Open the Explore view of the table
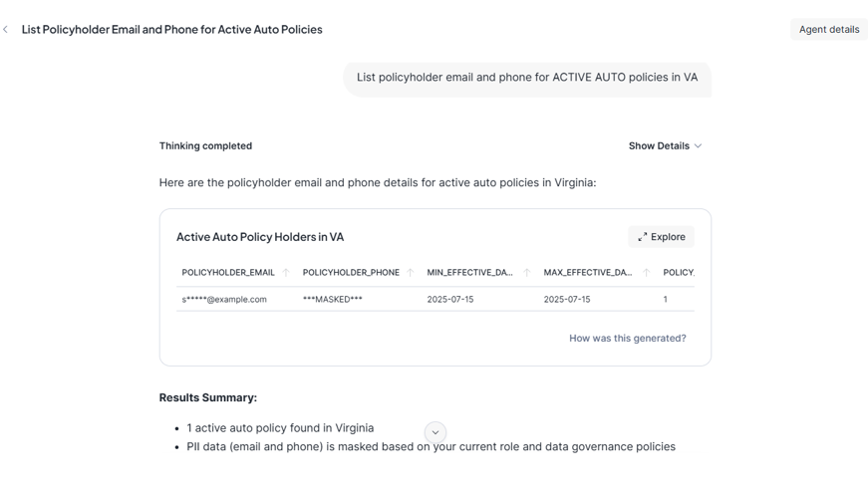 661,237
